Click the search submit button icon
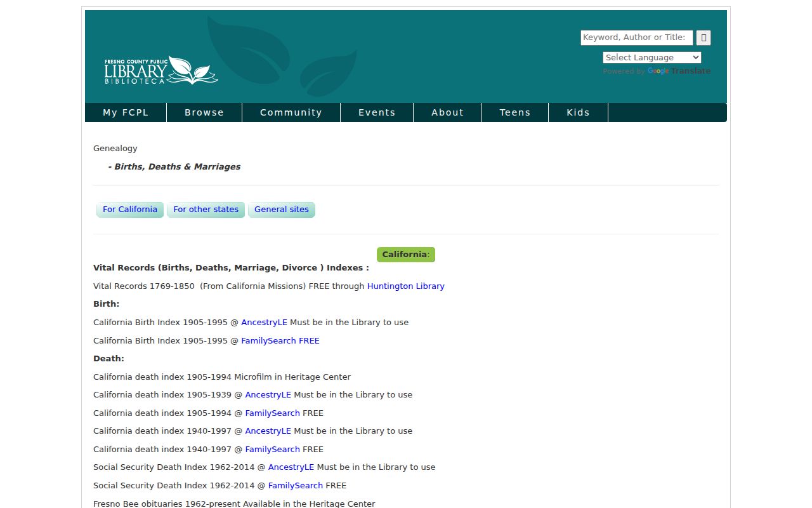Screen dimensions: 812x508 [x=704, y=37]
